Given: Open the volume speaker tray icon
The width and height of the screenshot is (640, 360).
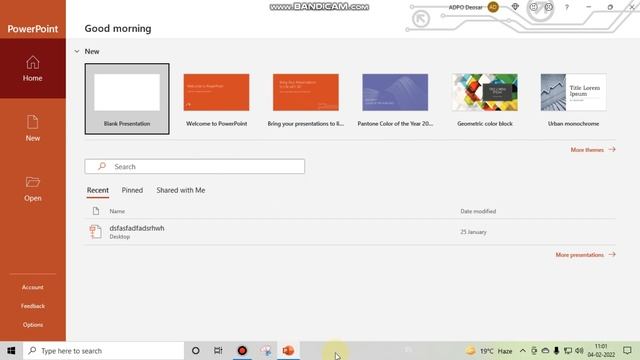Looking at the screenshot, I should tap(579, 351).
